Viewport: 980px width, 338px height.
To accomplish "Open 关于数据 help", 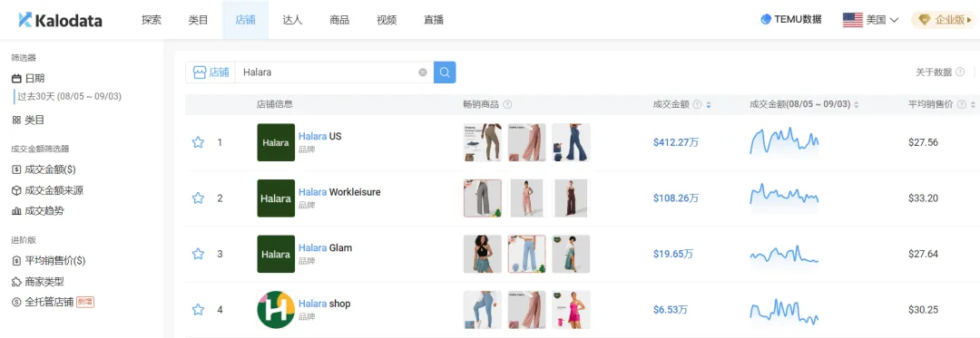I will (x=934, y=72).
